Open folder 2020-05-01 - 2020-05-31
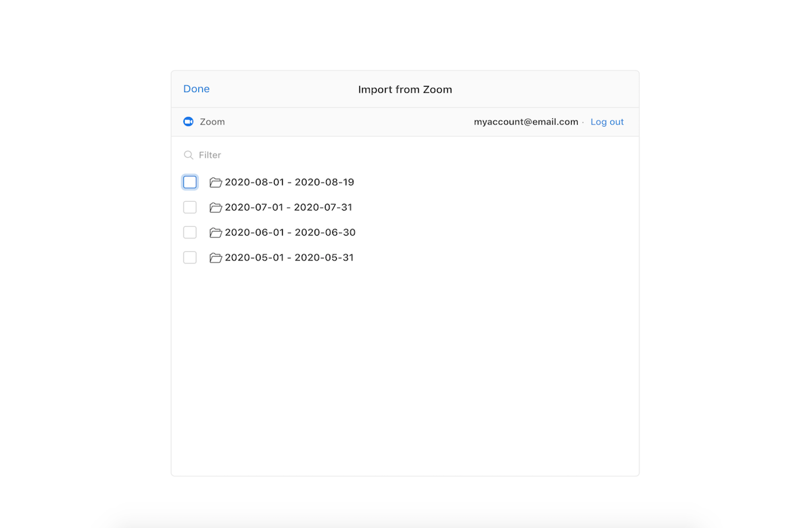Screen dimensions: 812x528 [290, 257]
